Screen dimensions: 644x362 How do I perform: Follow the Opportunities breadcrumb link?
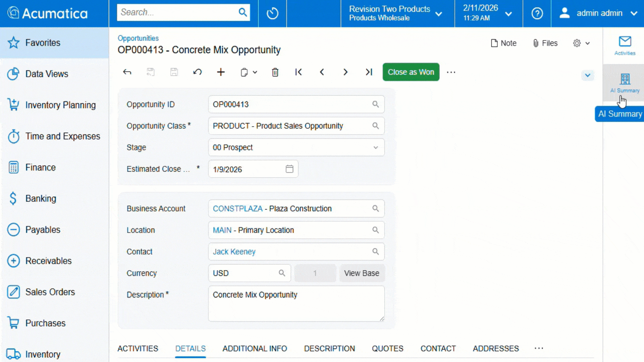pos(138,38)
